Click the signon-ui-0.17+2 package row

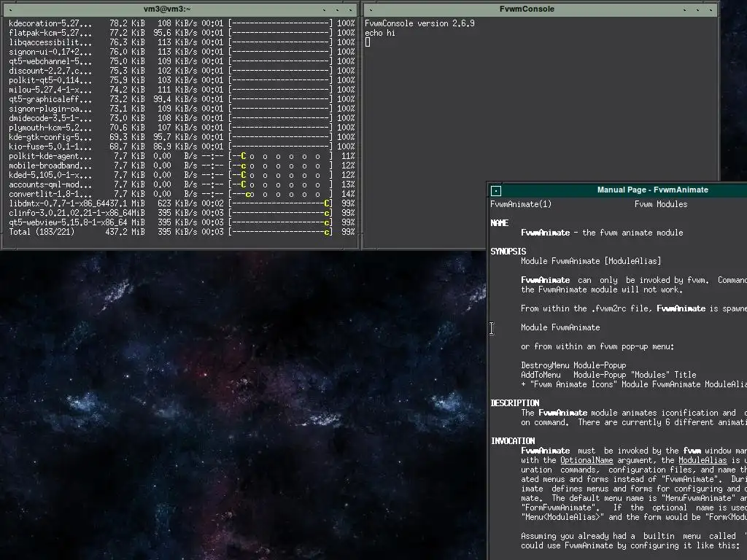182,52
